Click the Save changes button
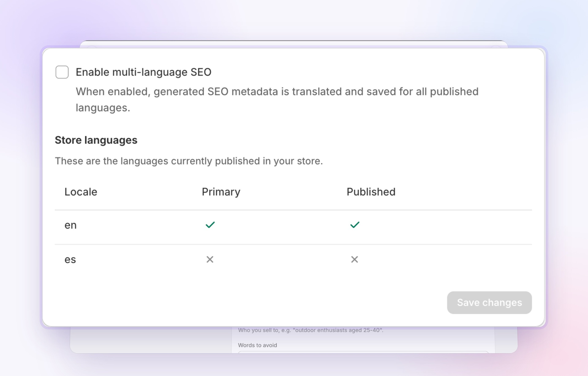Viewport: 588px width, 376px height. [489, 303]
